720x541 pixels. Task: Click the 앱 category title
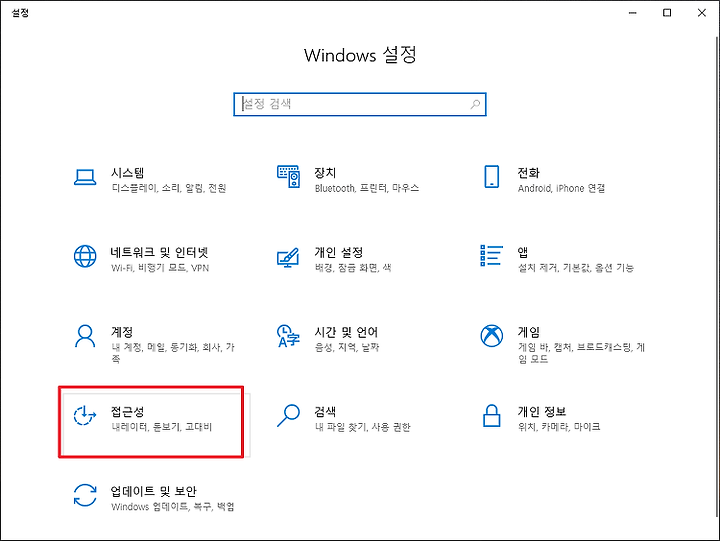523,252
